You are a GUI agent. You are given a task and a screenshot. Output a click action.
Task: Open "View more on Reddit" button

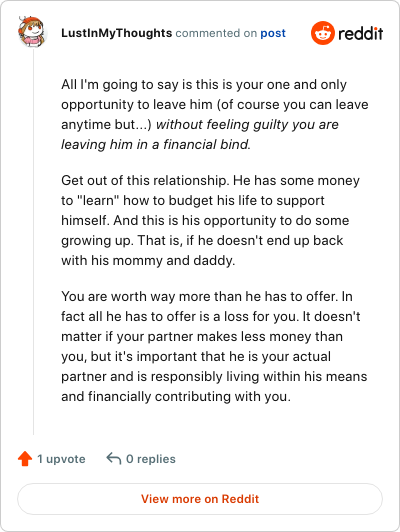tap(200, 499)
